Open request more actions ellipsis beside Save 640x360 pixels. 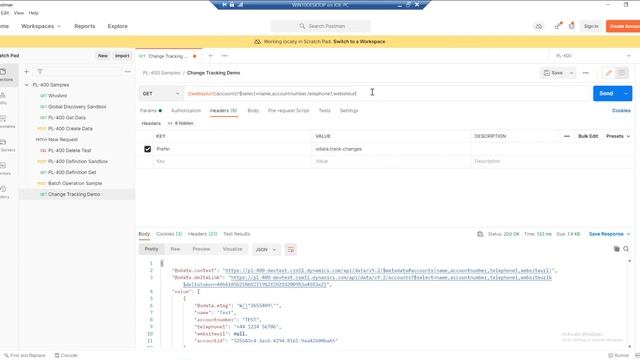pos(586,73)
